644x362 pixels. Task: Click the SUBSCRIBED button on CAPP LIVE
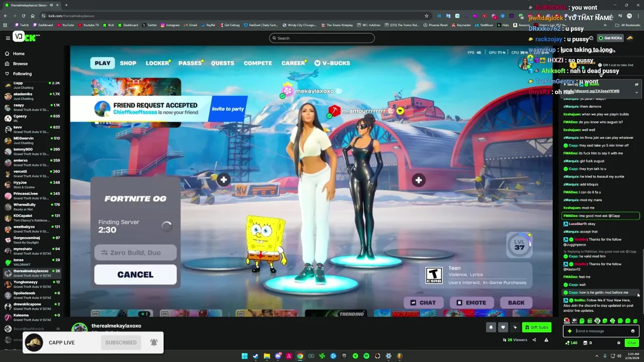click(x=121, y=343)
